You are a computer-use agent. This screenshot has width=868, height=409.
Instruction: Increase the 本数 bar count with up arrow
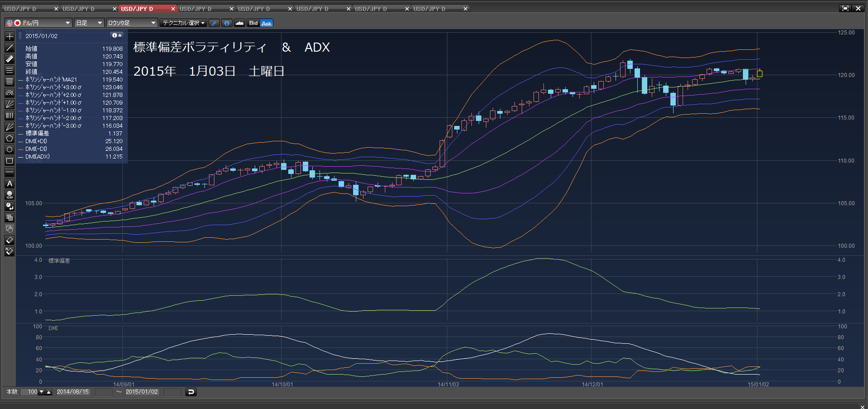click(49, 392)
